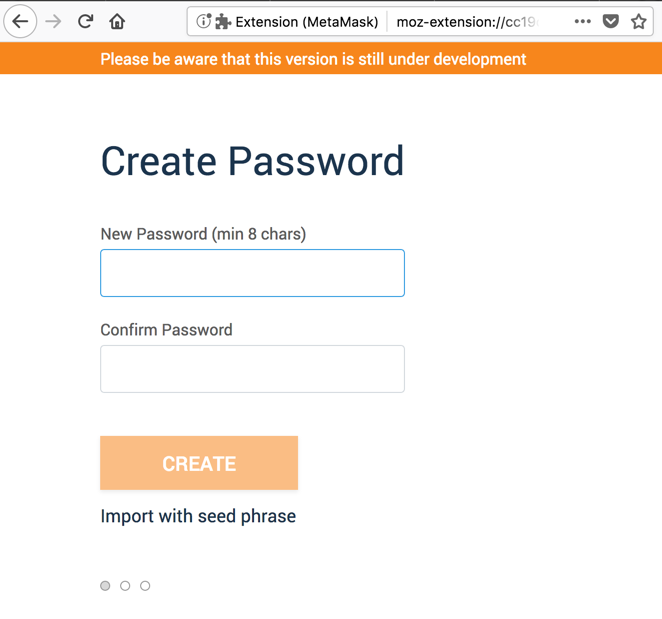Click the Extension (MetaMask) identity label
Screen dimensions: 662x619
pyautogui.click(x=307, y=21)
